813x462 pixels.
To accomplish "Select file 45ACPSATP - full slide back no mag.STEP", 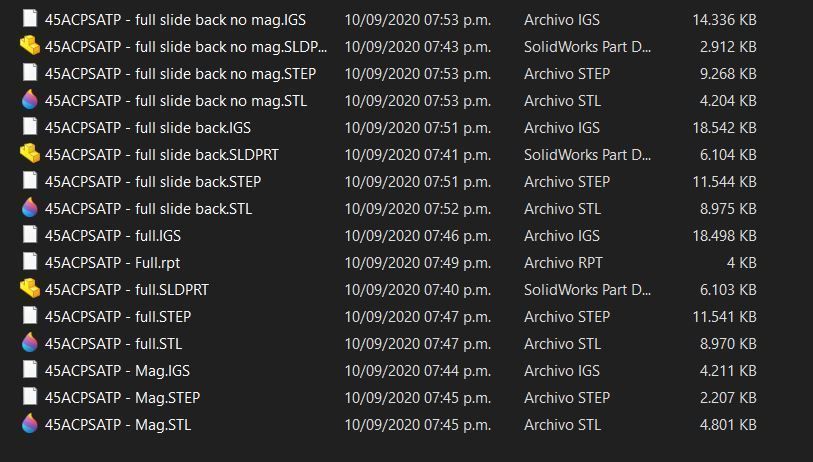I will [180, 73].
